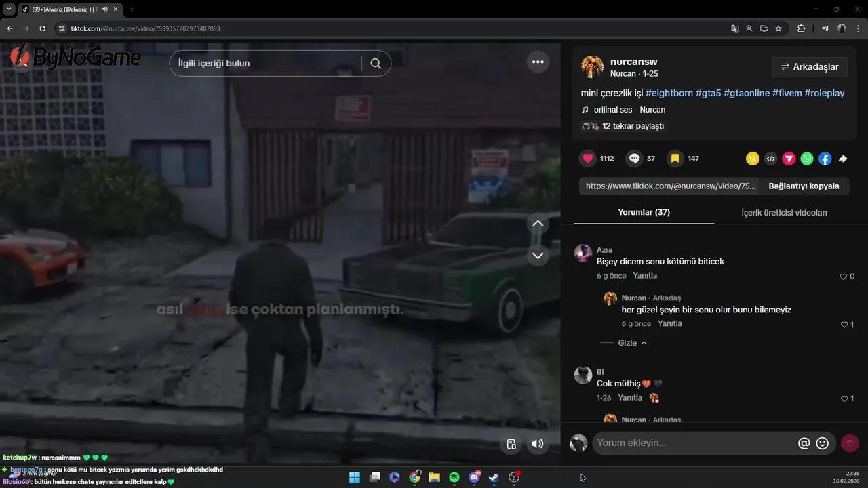This screenshot has width=868, height=488.
Task: Open nurcansw profile from the username
Action: pos(633,62)
